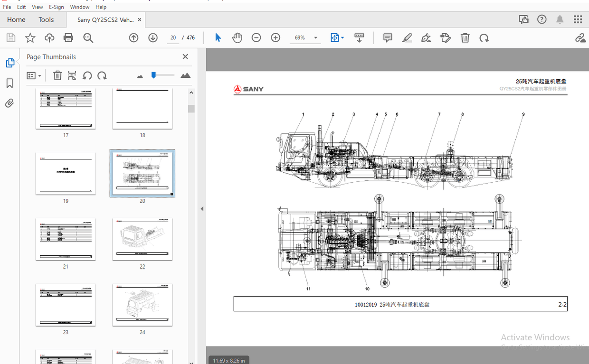The width and height of the screenshot is (589, 364).
Task: Click the next page down arrow
Action: (x=152, y=37)
